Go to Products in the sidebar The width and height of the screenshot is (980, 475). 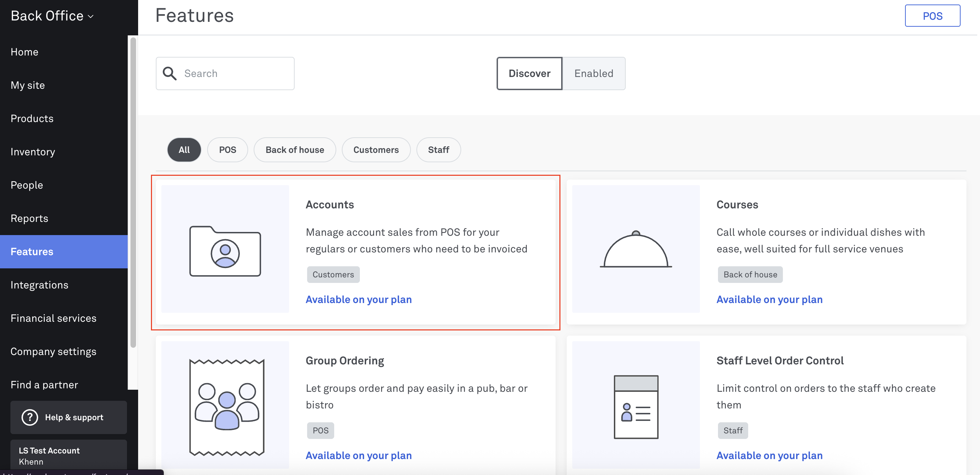pos(64,119)
